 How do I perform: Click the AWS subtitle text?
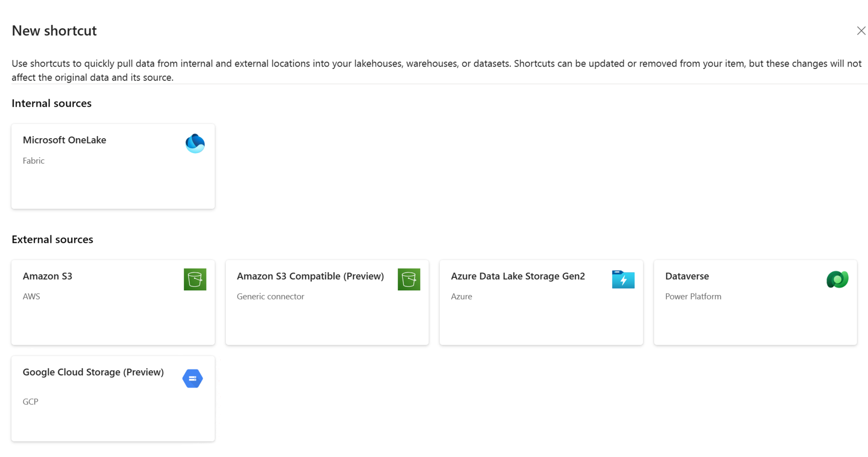tap(31, 296)
